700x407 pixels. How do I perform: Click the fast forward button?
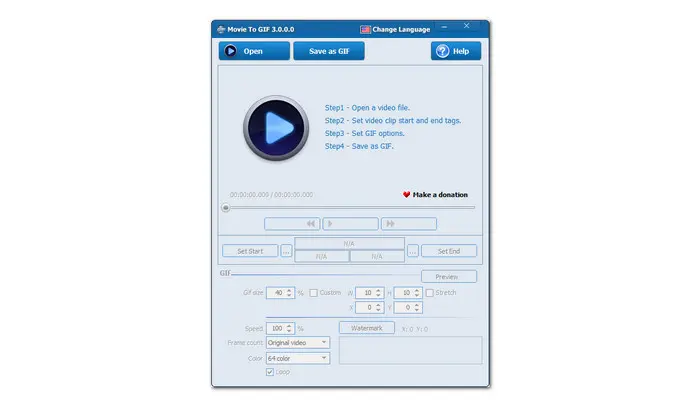pos(409,224)
